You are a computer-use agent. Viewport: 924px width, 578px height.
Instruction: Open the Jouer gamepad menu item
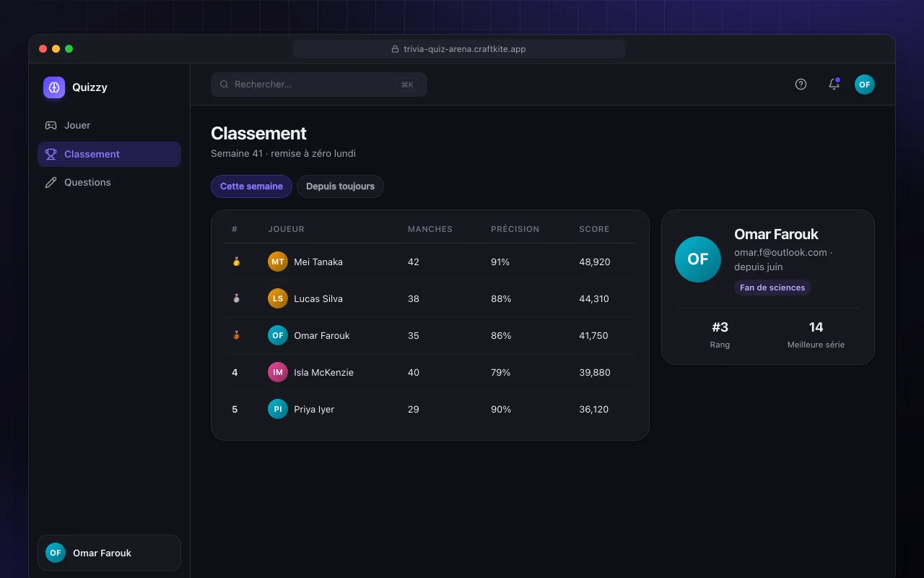[x=109, y=125]
